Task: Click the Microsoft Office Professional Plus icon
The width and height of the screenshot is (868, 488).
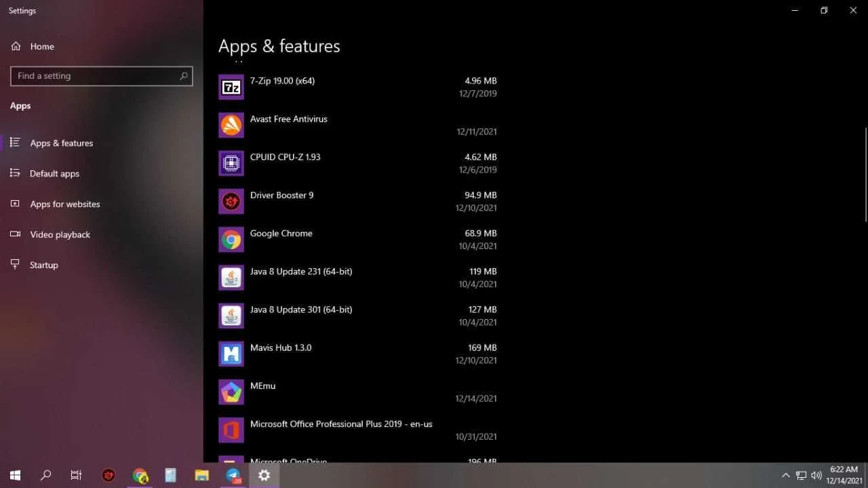Action: [x=231, y=430]
